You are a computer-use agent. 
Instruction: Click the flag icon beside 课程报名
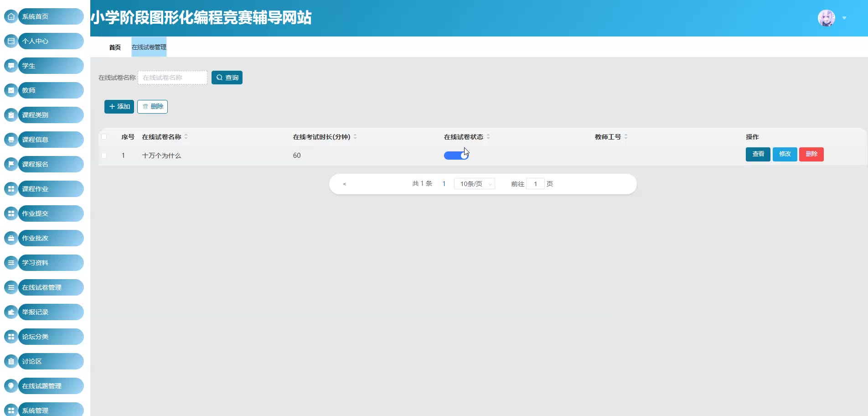(x=11, y=164)
